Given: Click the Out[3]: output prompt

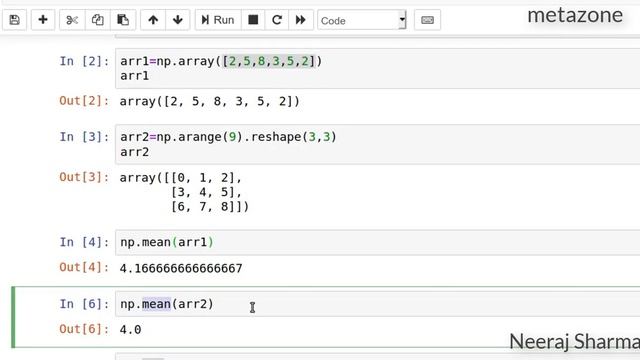Looking at the screenshot, I should 84,177.
